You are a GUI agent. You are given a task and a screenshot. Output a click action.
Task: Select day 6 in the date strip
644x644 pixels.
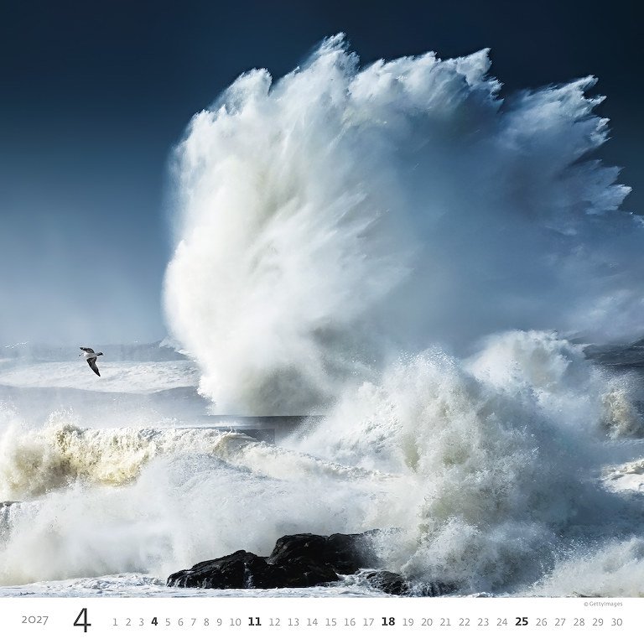(180, 622)
